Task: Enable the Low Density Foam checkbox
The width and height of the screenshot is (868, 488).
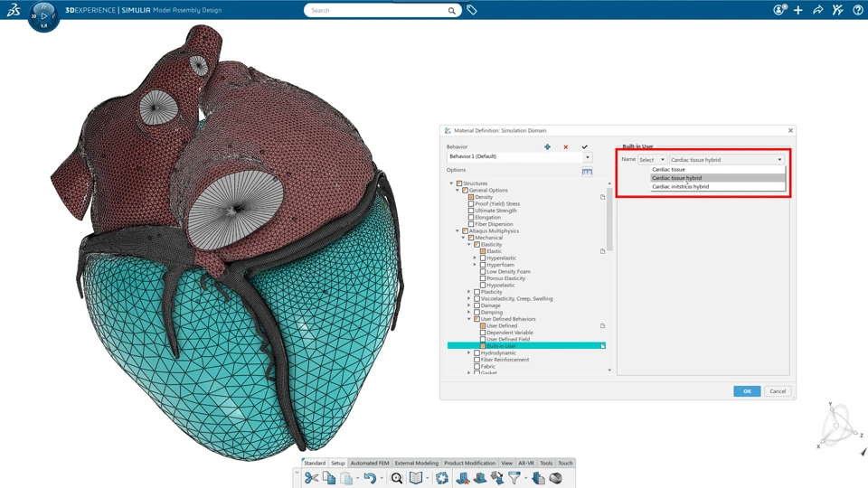Action: pyautogui.click(x=483, y=272)
